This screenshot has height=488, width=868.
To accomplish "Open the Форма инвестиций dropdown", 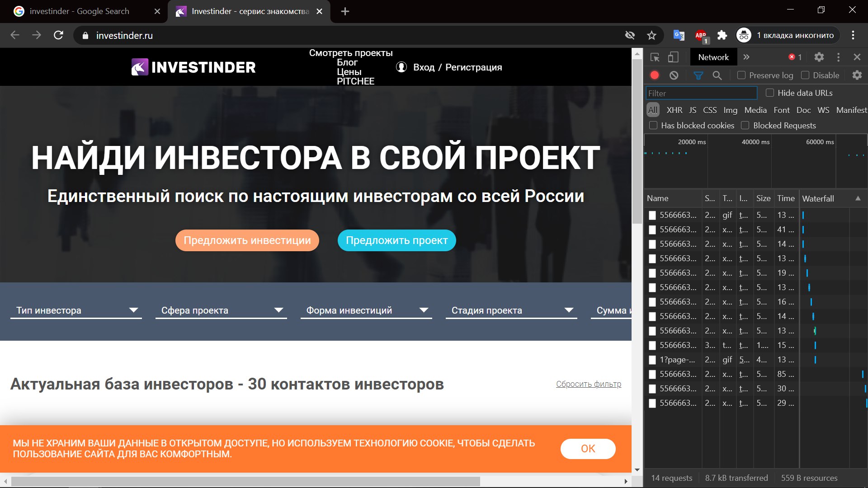I will click(366, 310).
